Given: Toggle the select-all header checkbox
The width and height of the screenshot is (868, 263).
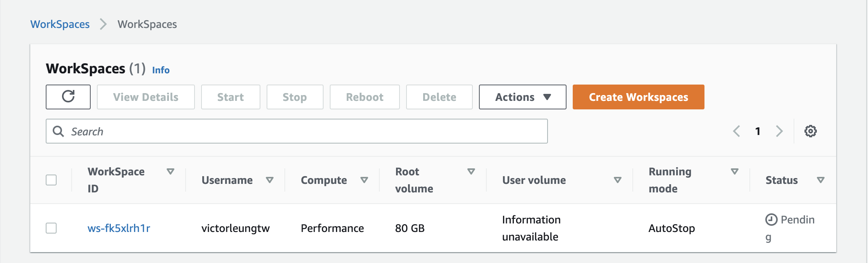Looking at the screenshot, I should 51,180.
